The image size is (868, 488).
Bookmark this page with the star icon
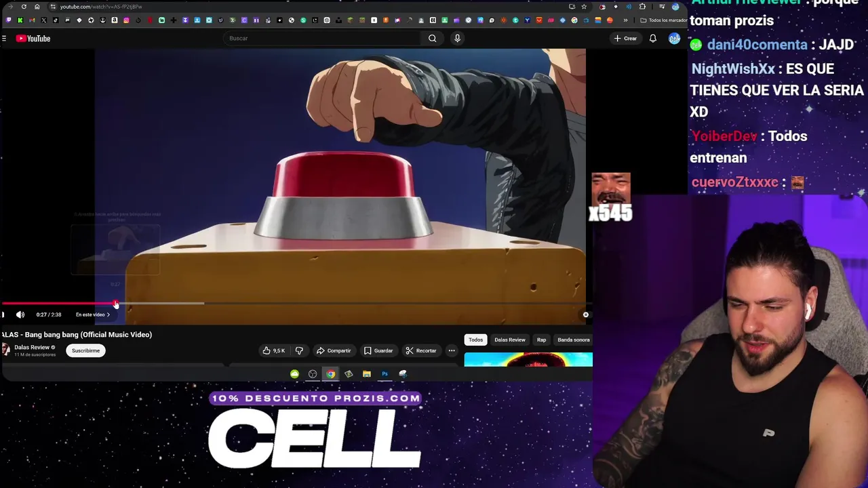pos(584,7)
